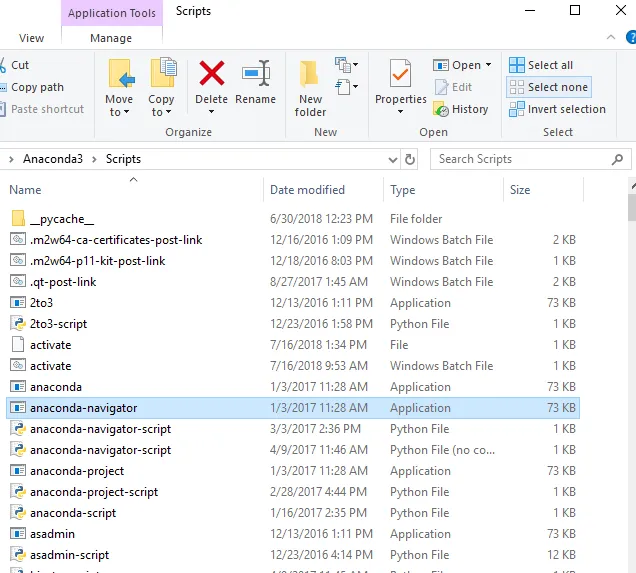Select anaconda-navigator-script dated 4/9/2017

click(x=101, y=450)
